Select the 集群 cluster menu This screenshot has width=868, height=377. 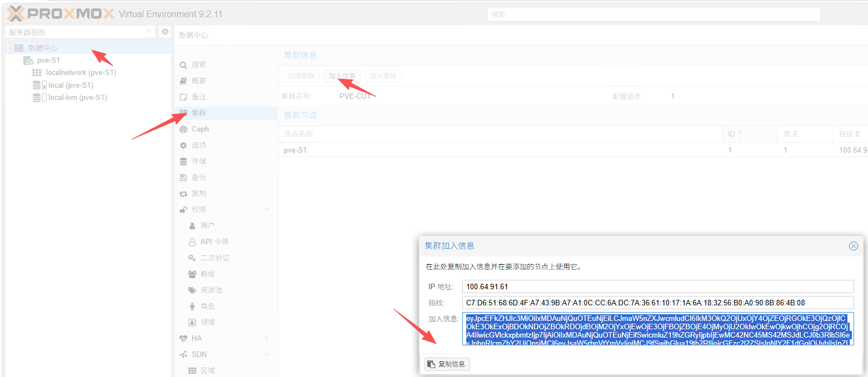198,113
